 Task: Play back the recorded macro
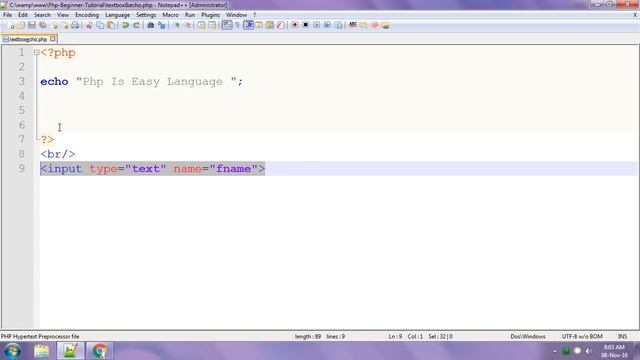click(316, 25)
